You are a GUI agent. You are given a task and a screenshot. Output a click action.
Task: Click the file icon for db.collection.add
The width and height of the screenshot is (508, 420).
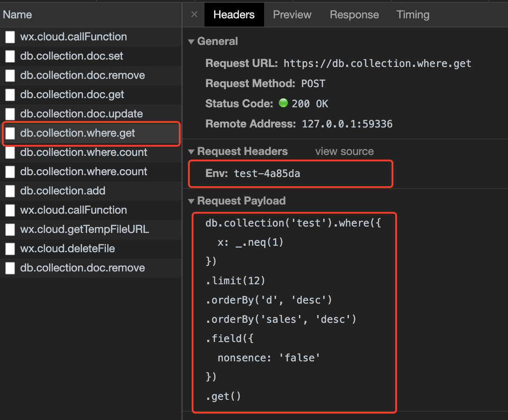pos(10,191)
